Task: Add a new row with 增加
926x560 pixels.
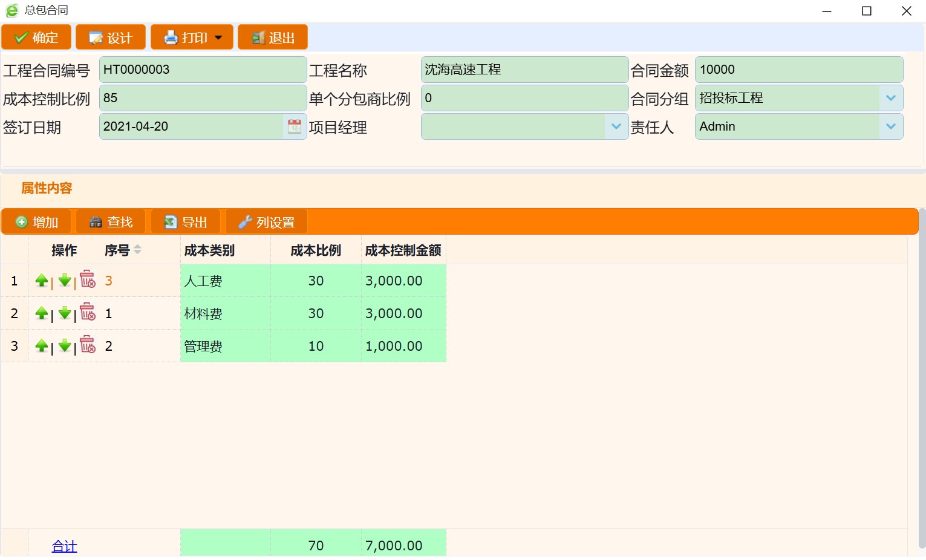Action: (36, 222)
